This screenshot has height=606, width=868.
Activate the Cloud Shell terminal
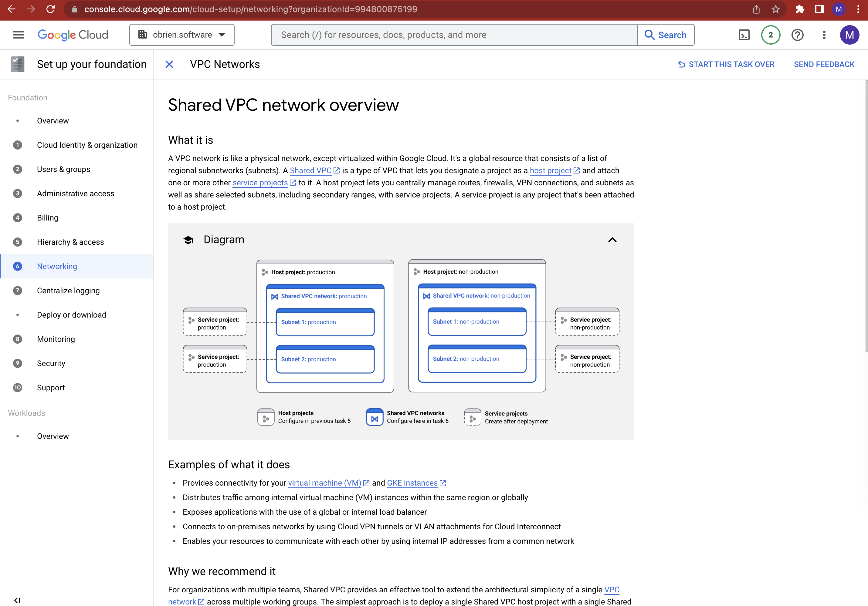(744, 35)
